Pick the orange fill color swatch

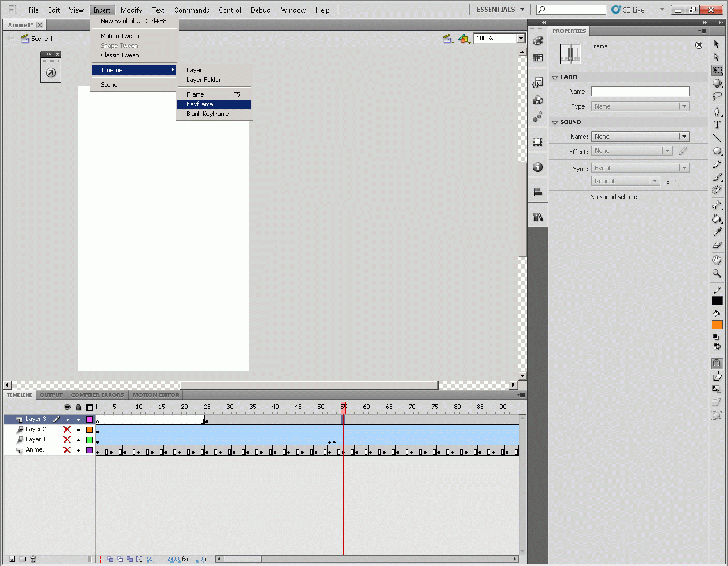(717, 325)
